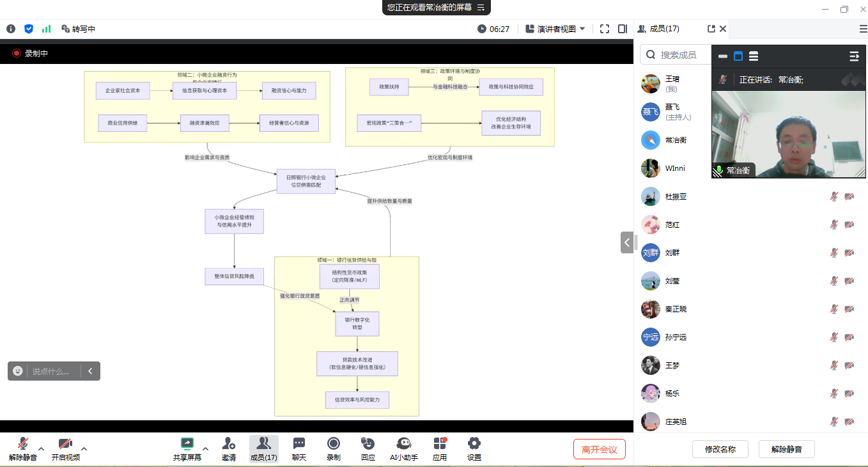Screen dimensions: 868x467
Task: Toggle 解除静音 microphone button
Action: [22, 448]
